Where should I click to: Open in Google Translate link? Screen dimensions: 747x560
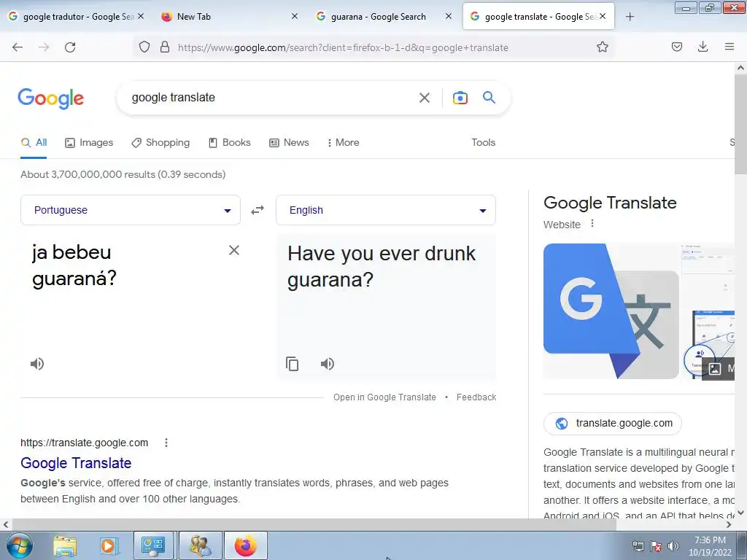[x=384, y=397]
